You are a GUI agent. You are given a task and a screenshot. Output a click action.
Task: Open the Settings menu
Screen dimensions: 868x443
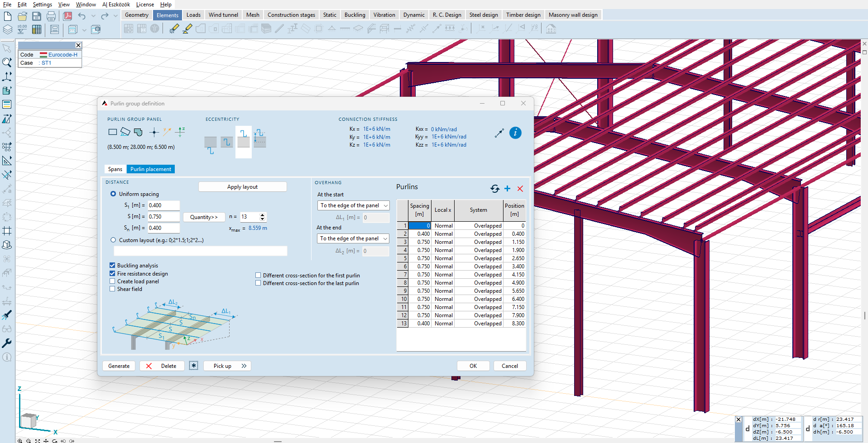click(43, 5)
